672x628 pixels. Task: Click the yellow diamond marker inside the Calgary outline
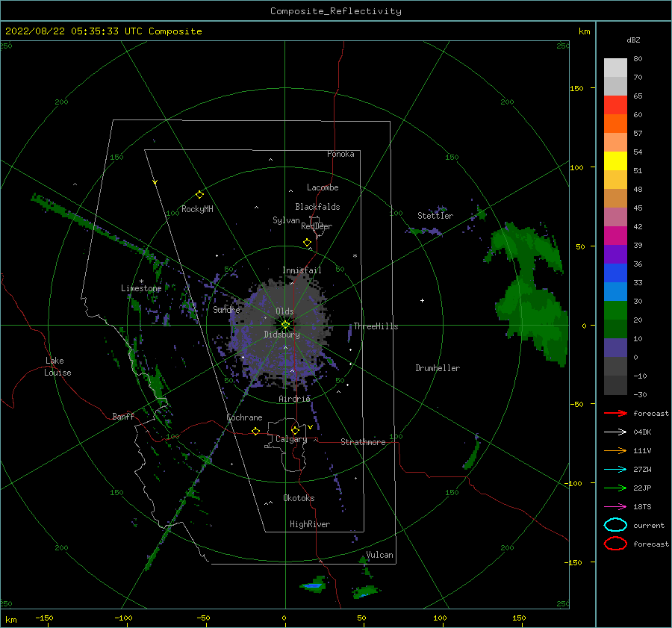pyautogui.click(x=295, y=430)
